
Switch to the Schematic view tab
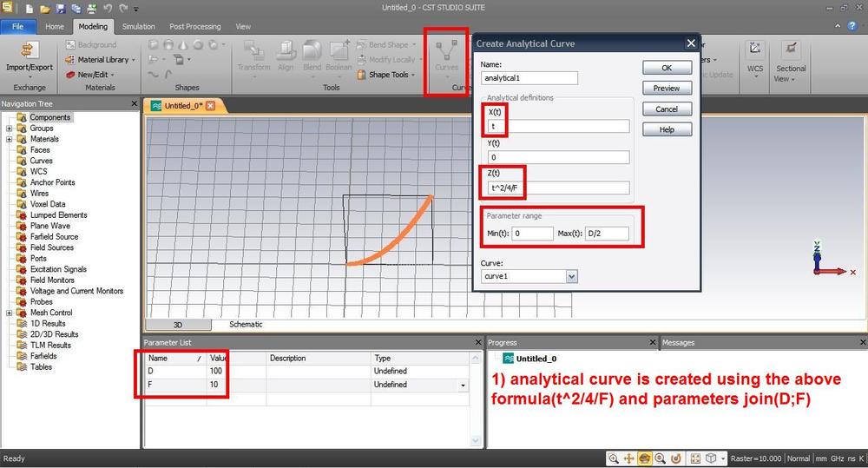pos(246,325)
